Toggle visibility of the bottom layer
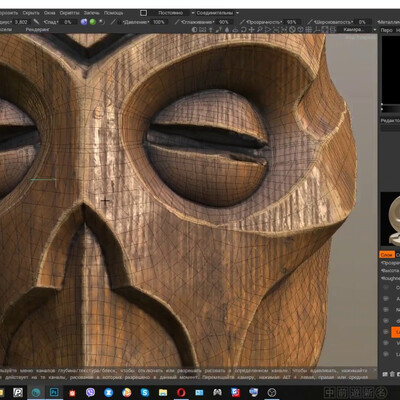400x400 pixels. coord(386,354)
